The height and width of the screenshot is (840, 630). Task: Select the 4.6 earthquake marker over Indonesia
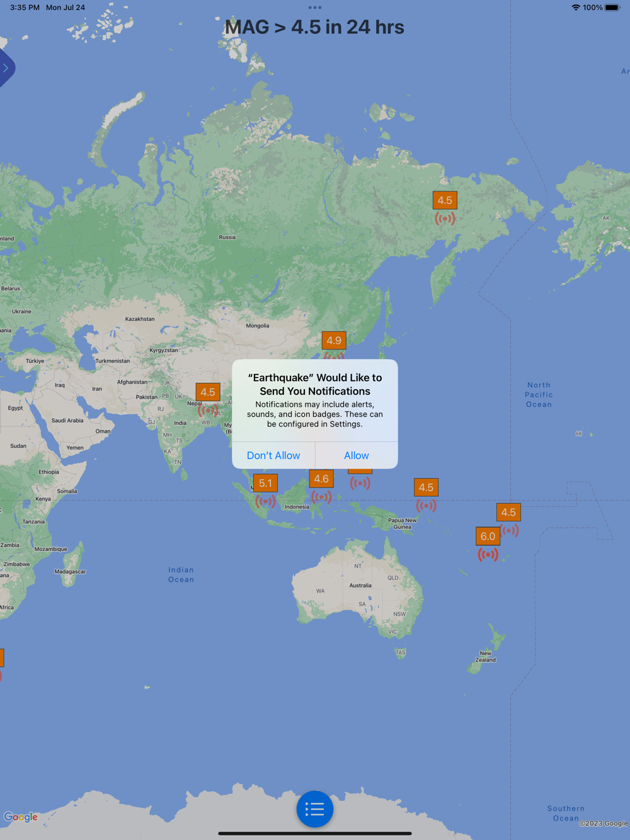tap(321, 479)
